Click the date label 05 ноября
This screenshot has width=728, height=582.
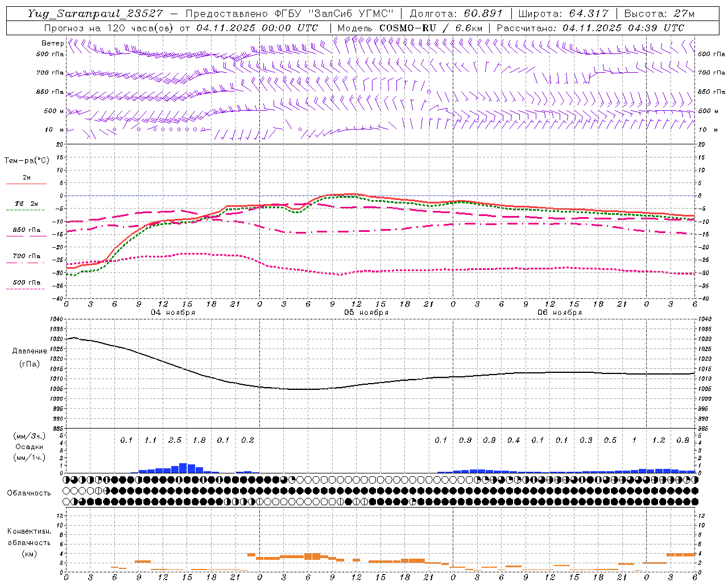(x=366, y=313)
